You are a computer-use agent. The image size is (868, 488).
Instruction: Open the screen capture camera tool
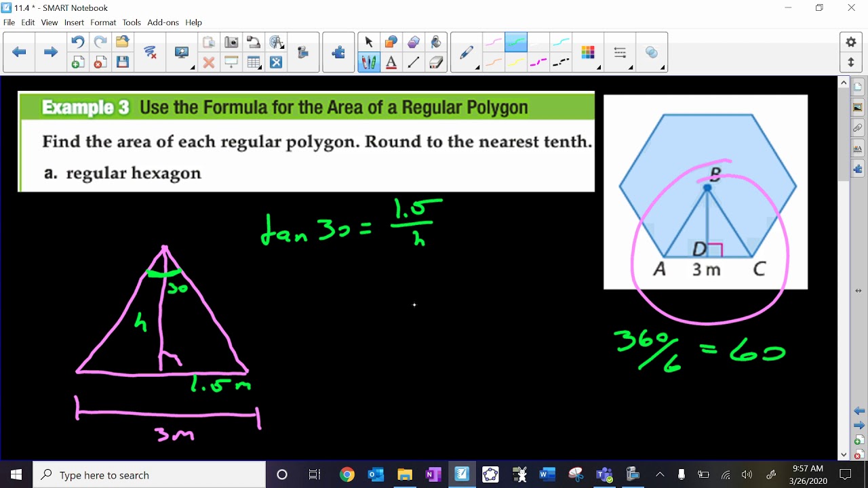click(x=231, y=43)
